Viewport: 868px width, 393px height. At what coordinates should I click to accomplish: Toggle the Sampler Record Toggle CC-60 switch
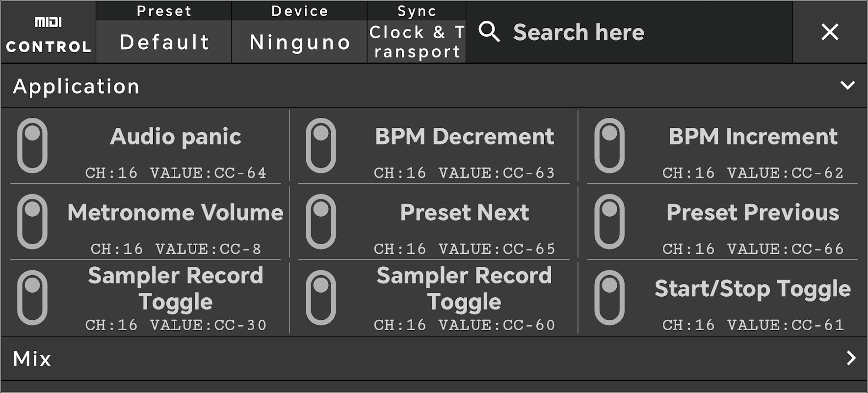[321, 298]
